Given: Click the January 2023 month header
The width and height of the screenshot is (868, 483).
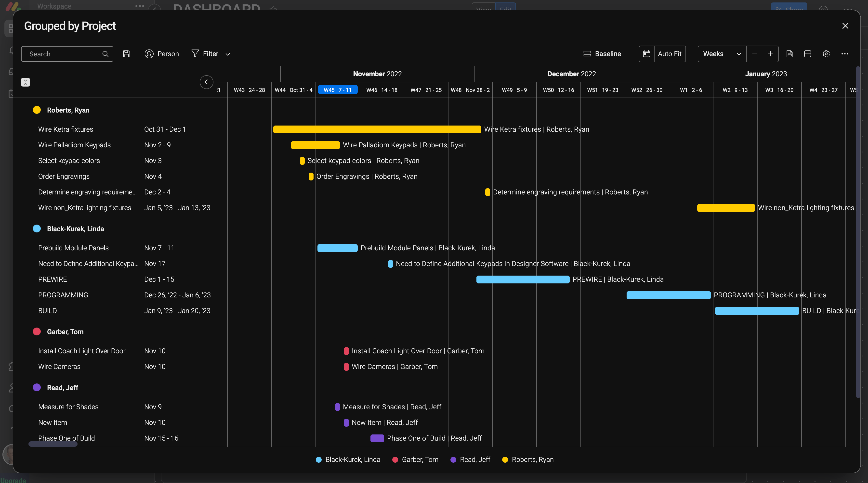Looking at the screenshot, I should [765, 74].
